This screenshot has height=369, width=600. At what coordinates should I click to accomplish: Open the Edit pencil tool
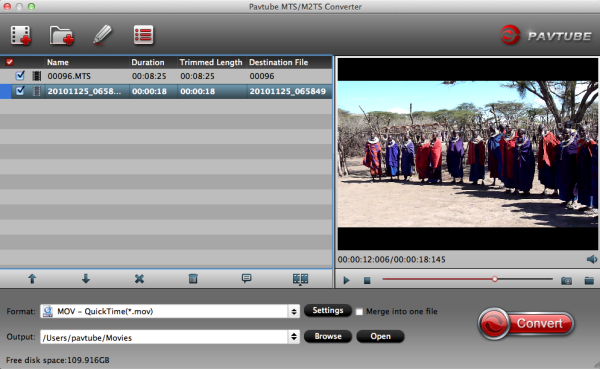103,35
